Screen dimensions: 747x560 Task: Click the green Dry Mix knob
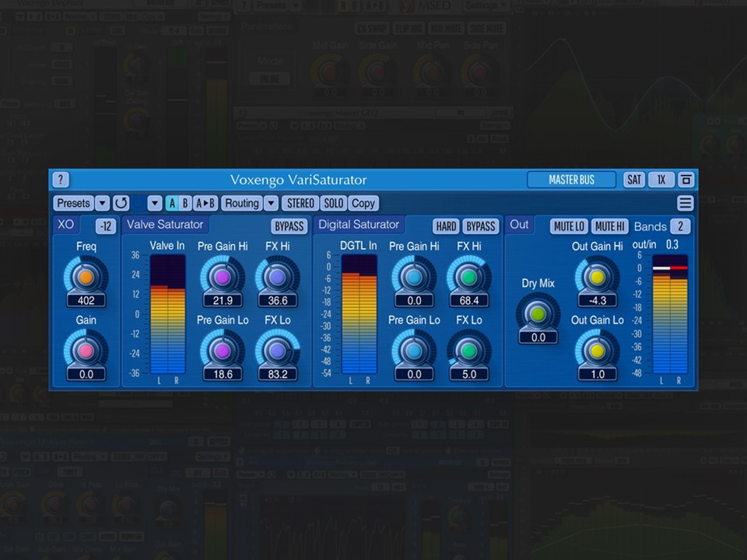pyautogui.click(x=538, y=314)
